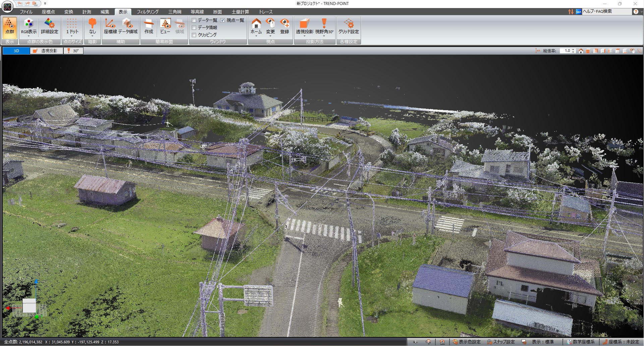Image resolution: width=644 pixels, height=346 pixels.
Task: Open グリッド設定 grid settings
Action: tap(348, 26)
